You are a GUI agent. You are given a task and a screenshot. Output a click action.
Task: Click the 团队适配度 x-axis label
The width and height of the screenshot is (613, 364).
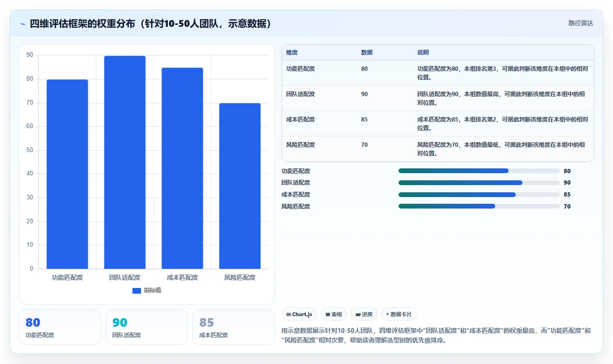click(x=125, y=278)
